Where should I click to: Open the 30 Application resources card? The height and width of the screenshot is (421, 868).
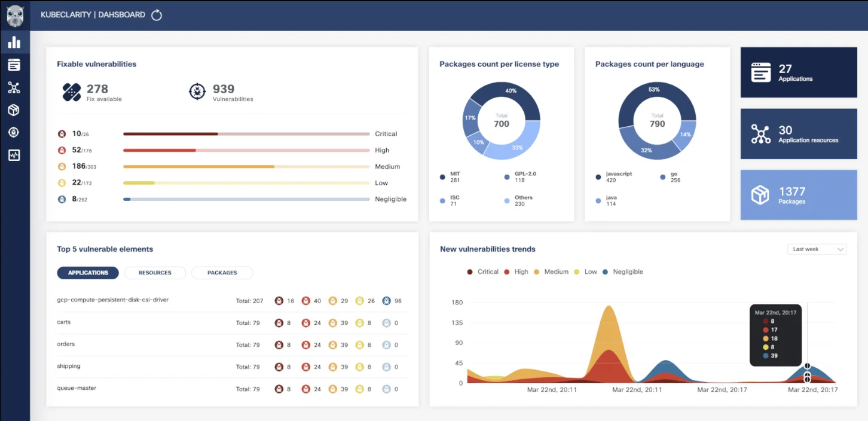799,134
